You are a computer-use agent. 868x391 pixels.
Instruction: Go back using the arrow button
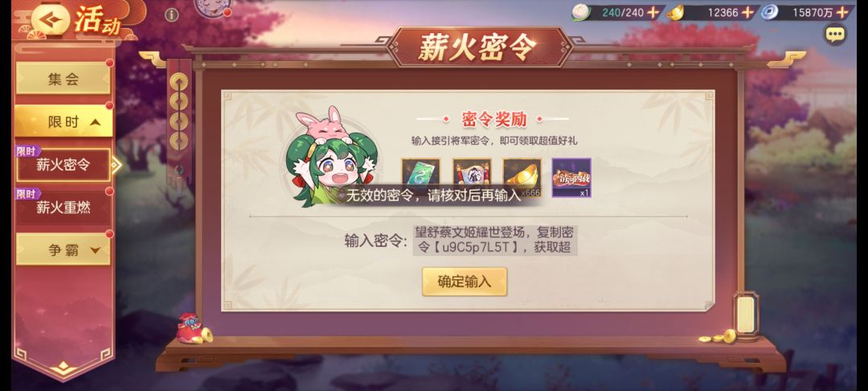[x=51, y=19]
